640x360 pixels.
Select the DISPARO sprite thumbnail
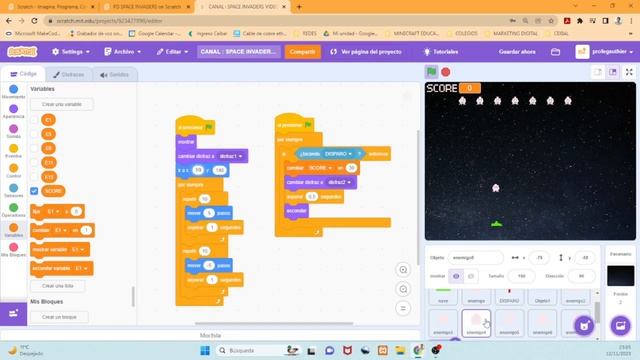[509, 296]
